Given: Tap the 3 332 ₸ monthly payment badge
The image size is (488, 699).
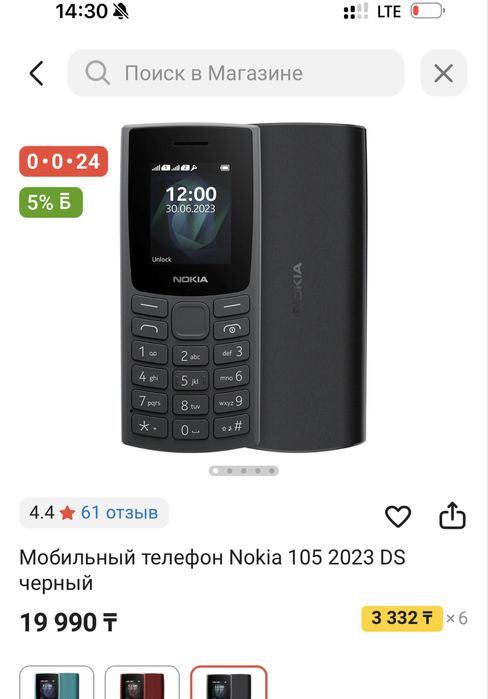Looking at the screenshot, I should coord(402,618).
